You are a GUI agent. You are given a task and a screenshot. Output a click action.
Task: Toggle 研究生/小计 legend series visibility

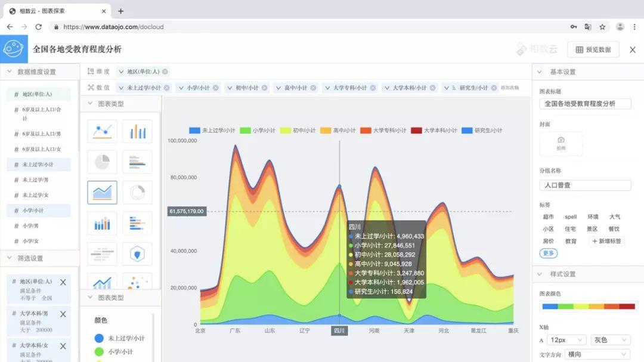pos(482,130)
